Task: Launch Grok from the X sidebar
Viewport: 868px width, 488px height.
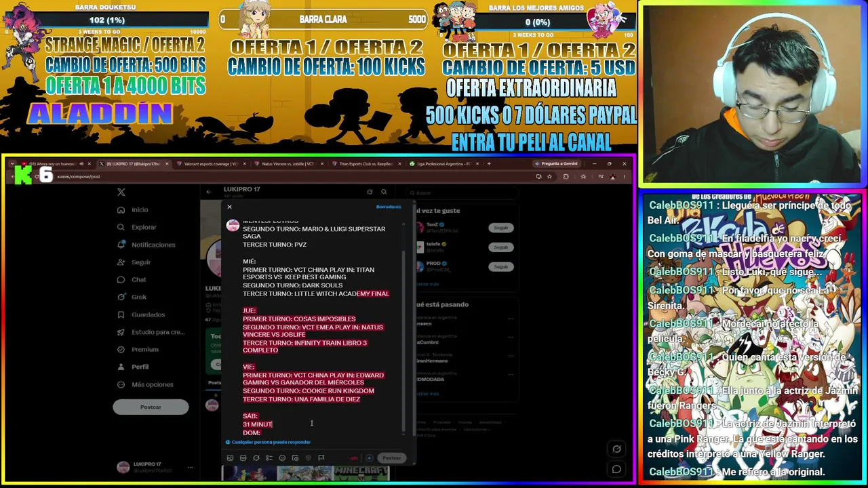Action: 132,297
